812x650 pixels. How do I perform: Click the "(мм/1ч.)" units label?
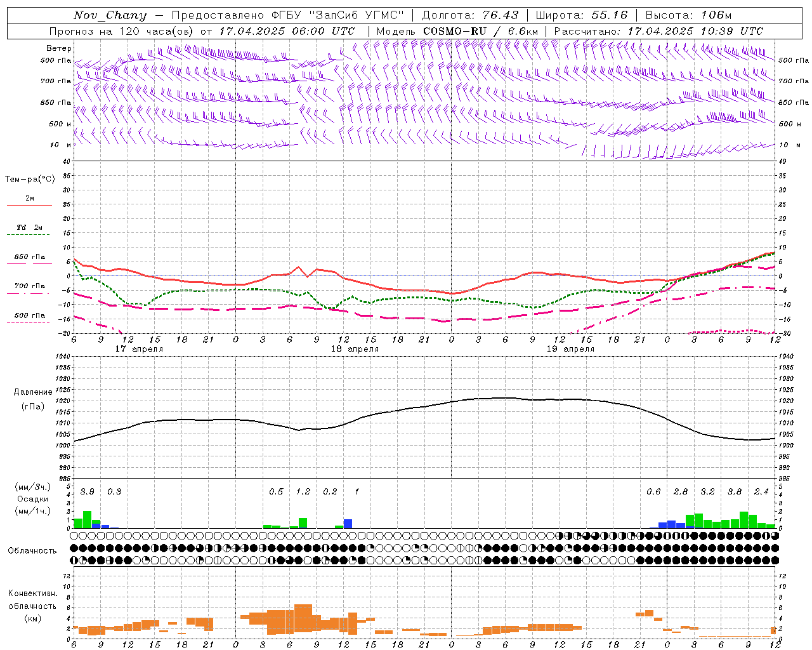click(33, 511)
